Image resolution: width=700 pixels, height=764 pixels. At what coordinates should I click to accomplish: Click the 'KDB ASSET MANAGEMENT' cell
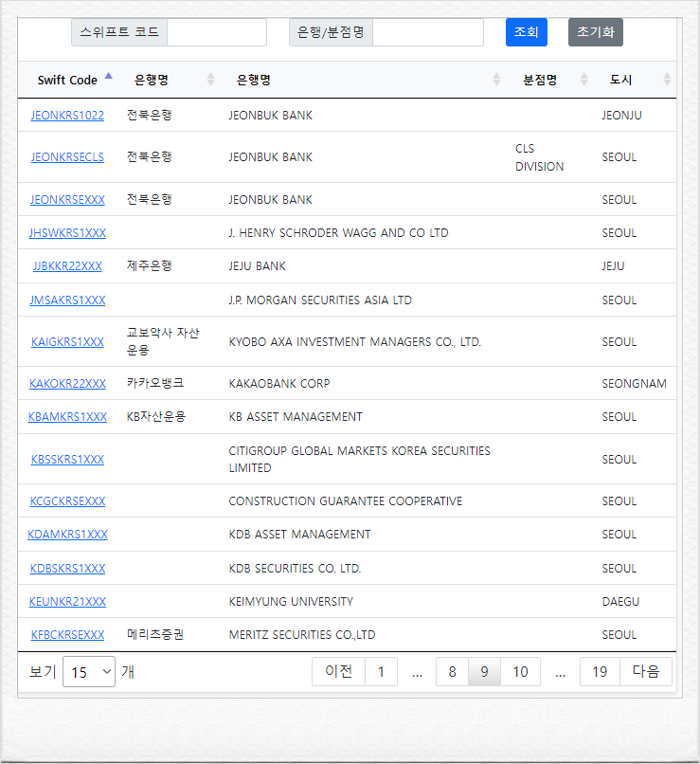[x=299, y=535]
